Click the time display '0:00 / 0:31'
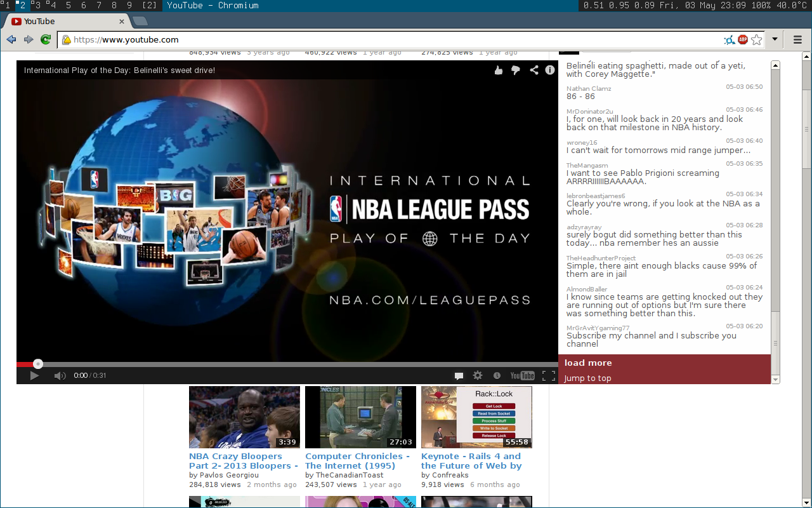 tap(90, 376)
